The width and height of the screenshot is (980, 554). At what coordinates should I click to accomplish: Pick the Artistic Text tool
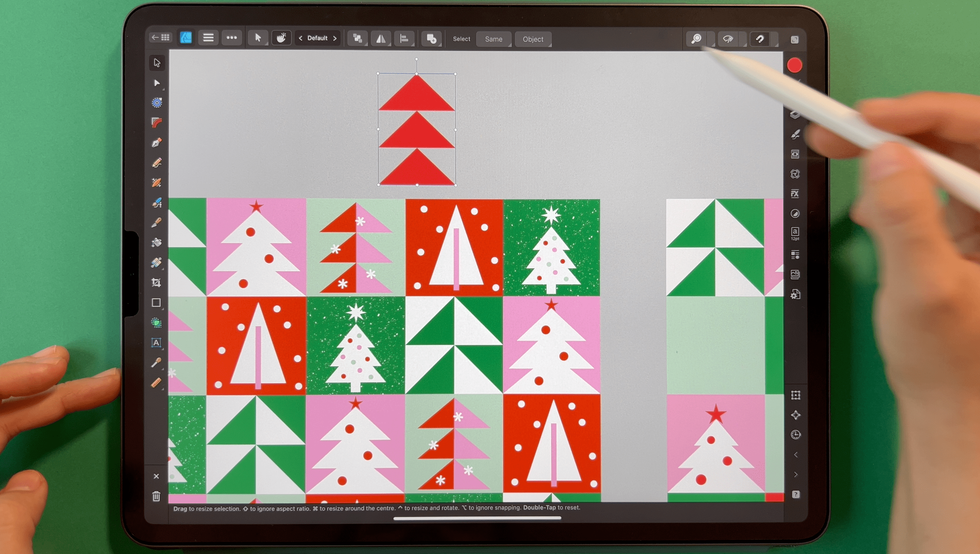(x=156, y=342)
